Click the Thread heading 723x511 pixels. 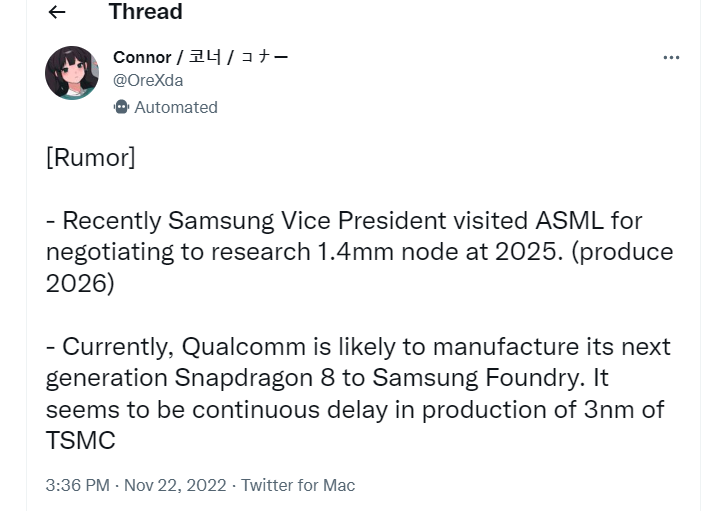pyautogui.click(x=145, y=12)
